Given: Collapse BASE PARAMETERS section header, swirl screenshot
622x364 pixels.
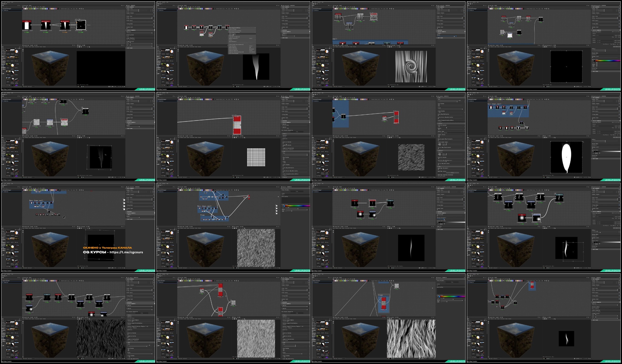Looking at the screenshot, I should tap(450, 7).
